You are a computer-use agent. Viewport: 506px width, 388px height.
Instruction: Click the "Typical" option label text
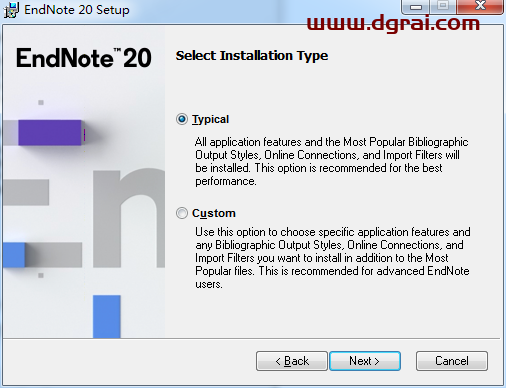pos(210,119)
